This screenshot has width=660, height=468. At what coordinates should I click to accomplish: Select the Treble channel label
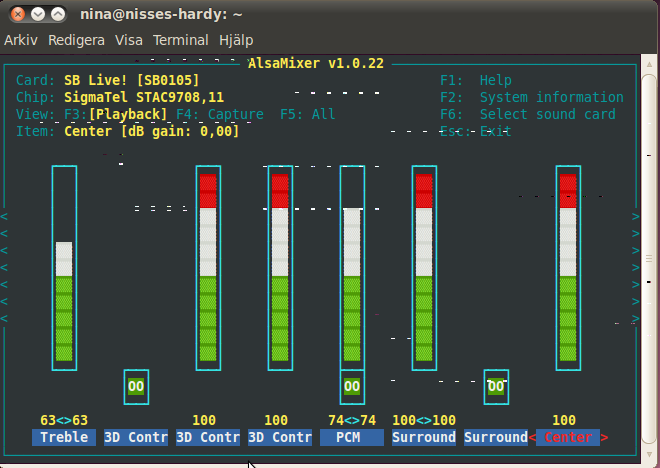[x=64, y=437]
